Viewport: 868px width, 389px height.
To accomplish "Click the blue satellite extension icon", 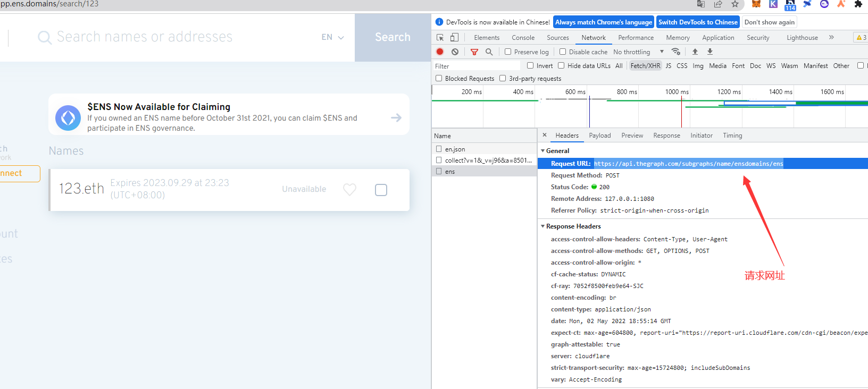I will [807, 4].
